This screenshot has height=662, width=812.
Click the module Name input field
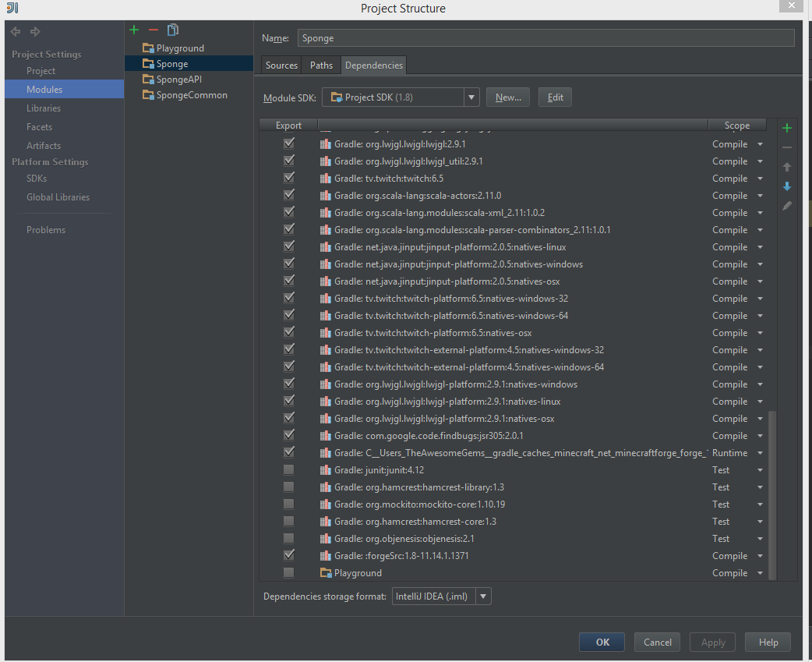[545, 38]
